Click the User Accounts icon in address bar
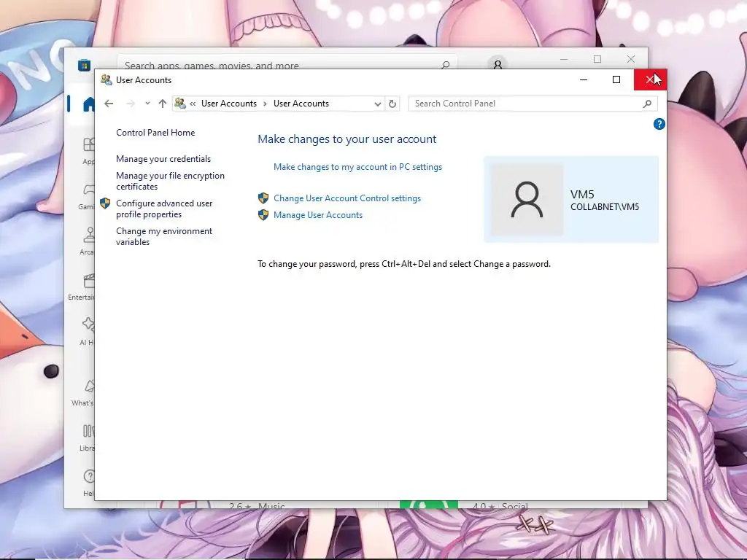The image size is (747, 560). pyautogui.click(x=180, y=103)
